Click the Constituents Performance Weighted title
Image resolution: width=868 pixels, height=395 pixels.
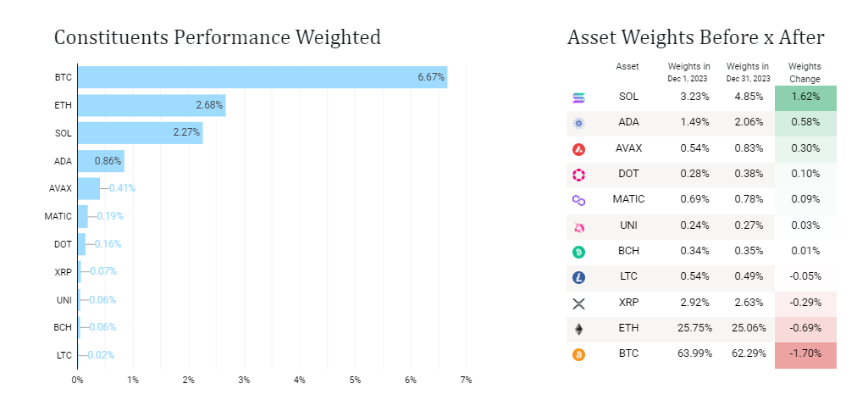point(218,38)
